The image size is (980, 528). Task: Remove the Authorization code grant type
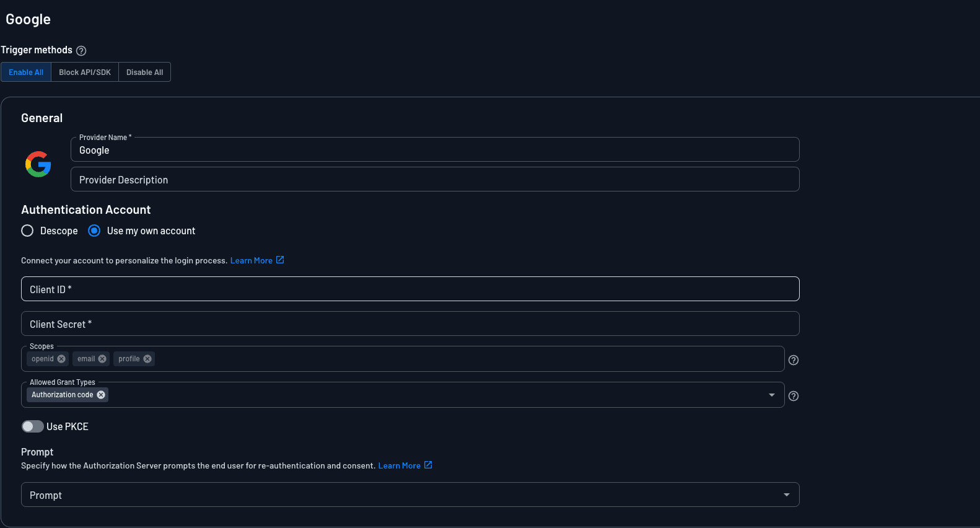[101, 395]
